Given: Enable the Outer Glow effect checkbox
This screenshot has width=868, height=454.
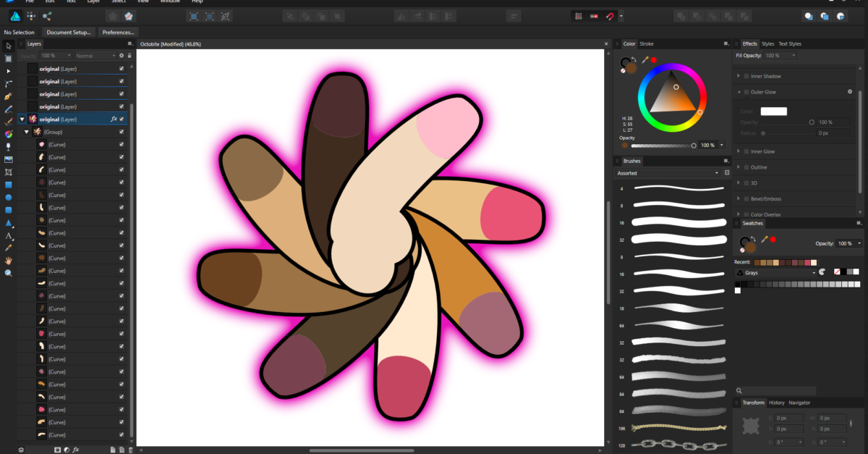Looking at the screenshot, I should pos(745,91).
